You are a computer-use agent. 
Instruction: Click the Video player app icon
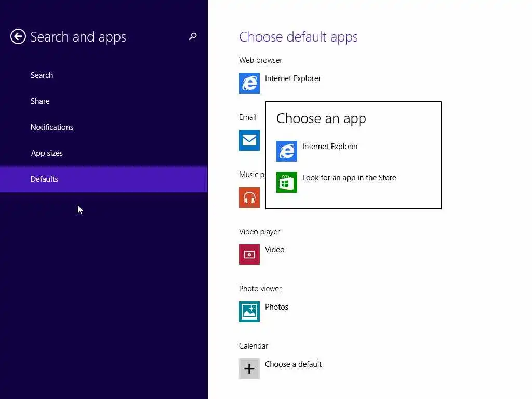point(249,255)
